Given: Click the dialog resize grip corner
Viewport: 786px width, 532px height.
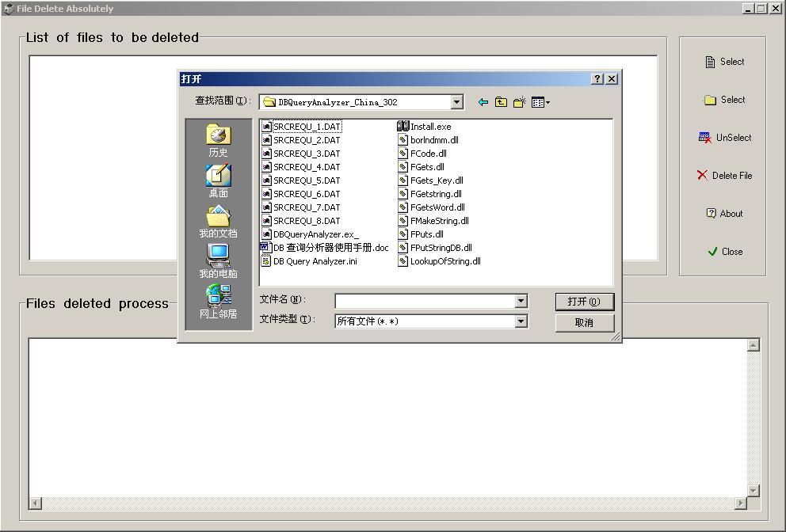Looking at the screenshot, I should click(x=616, y=337).
